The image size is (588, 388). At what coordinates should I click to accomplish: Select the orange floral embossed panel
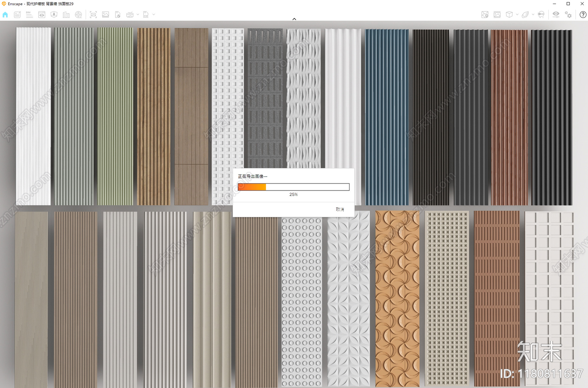(x=397, y=298)
